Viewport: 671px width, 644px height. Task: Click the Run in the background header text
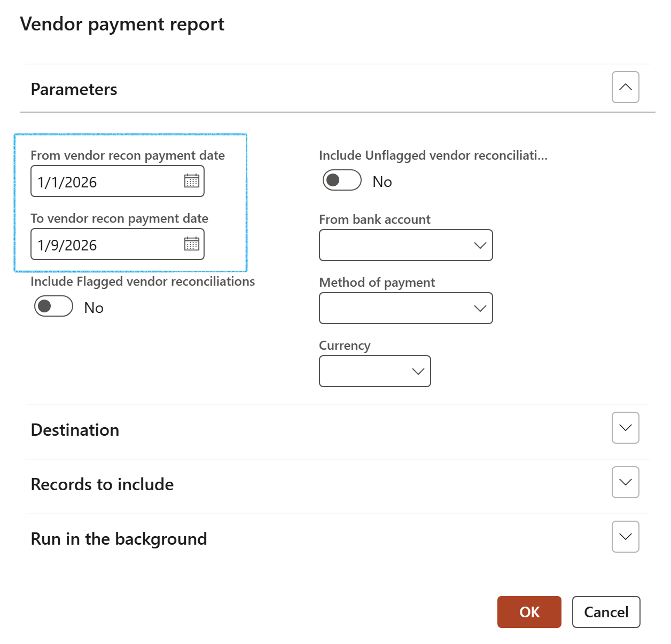119,539
